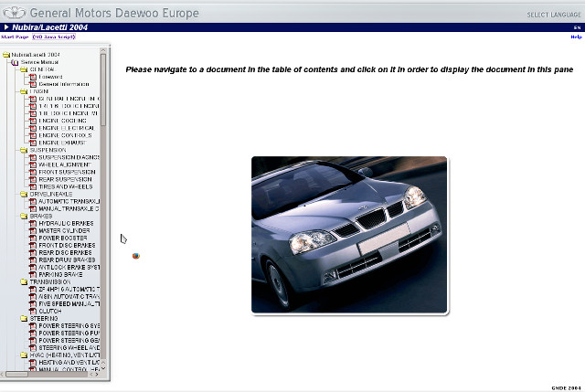This screenshot has height=392, width=585.
Task: Click the PARKING BRAKE document icon
Action: [33, 274]
